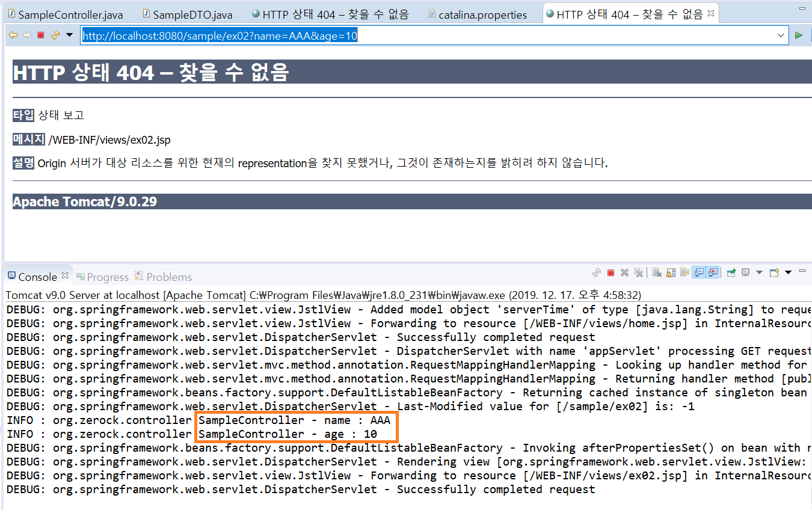Click the 'Added model object serverTime' log line
Image resolution: width=812 pixels, height=510 pixels.
click(409, 310)
